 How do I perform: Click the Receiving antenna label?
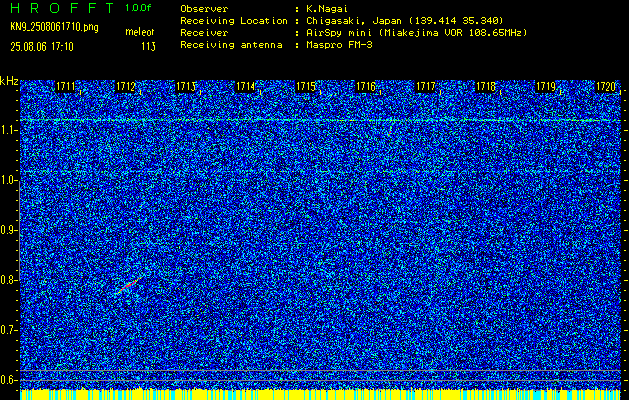231,45
